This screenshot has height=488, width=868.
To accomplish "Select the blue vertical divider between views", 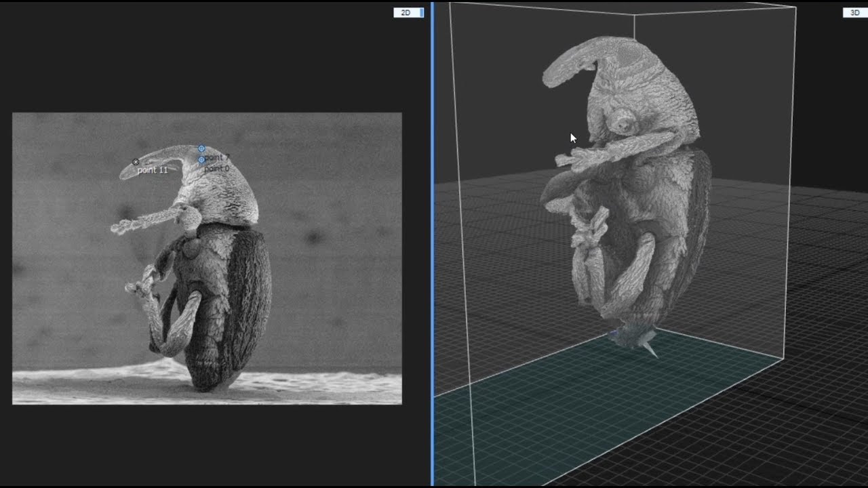I will pyautogui.click(x=432, y=244).
